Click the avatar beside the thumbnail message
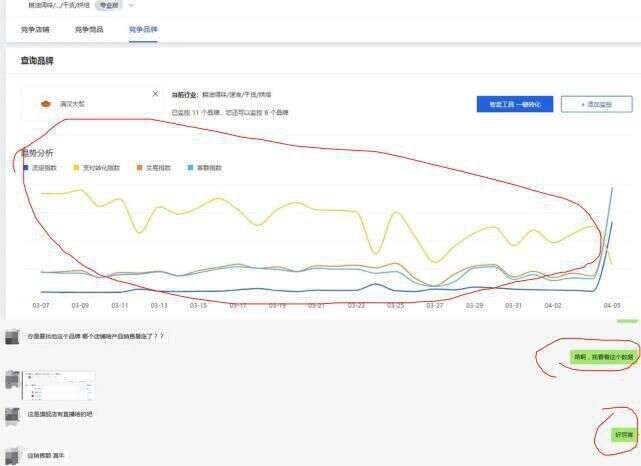The image size is (641, 466). [x=13, y=380]
